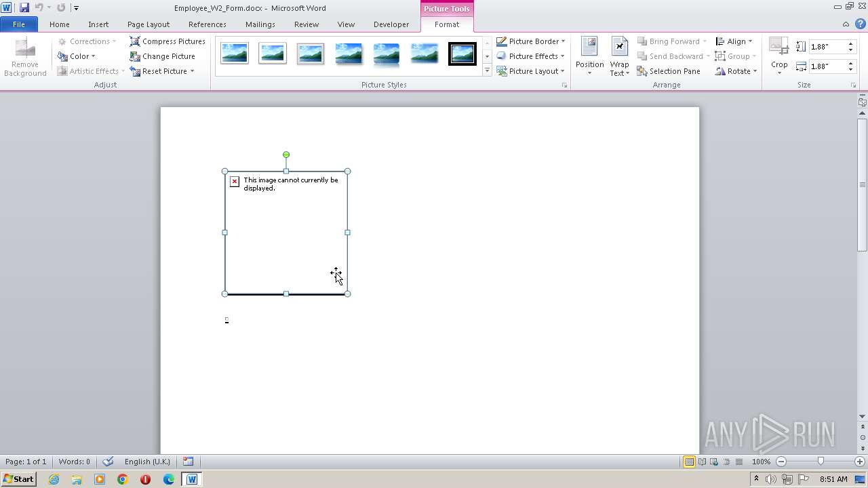Open the Rotate dropdown
This screenshot has height=488, width=868.
pos(736,71)
